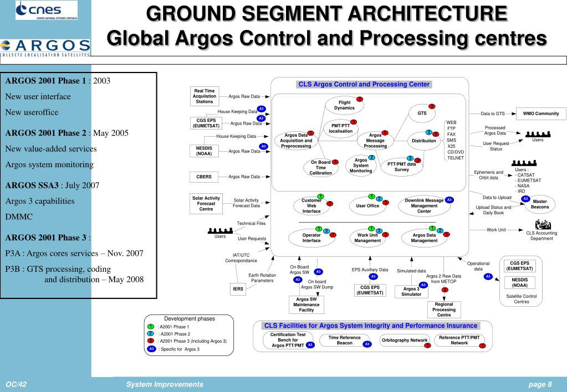The height and width of the screenshot is (392, 567).
Task: Click the A3 badge on Argos 3 Simulator
Action: pyautogui.click(x=423, y=285)
